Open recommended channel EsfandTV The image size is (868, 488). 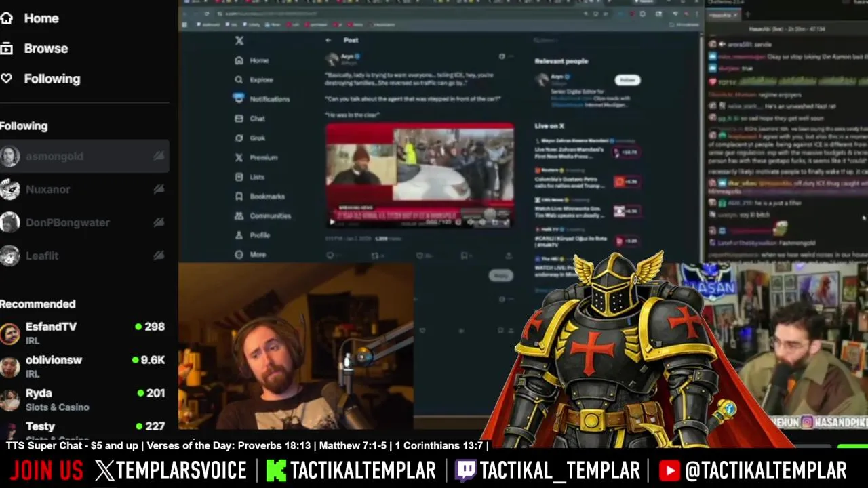click(x=84, y=333)
